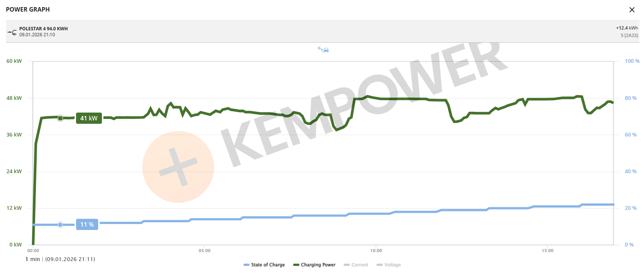Click the green Charging Power legend swatch

(x=296, y=265)
